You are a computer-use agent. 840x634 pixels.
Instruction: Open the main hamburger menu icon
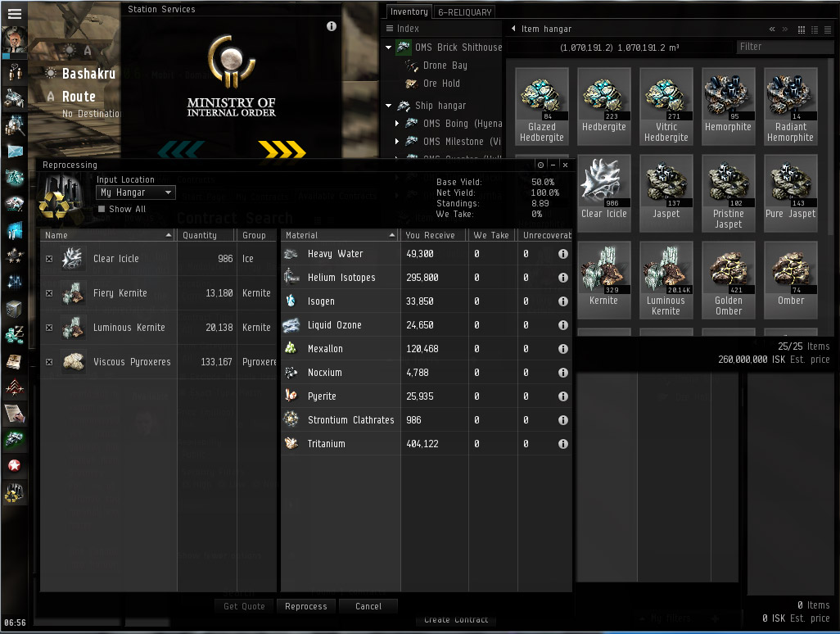tap(15, 14)
